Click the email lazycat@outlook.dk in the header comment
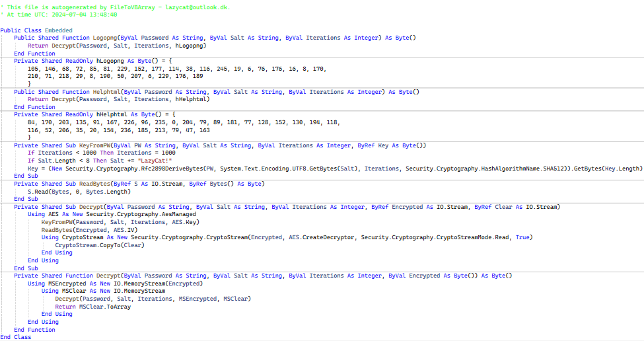The height and width of the screenshot is (341, 644). coord(197,7)
